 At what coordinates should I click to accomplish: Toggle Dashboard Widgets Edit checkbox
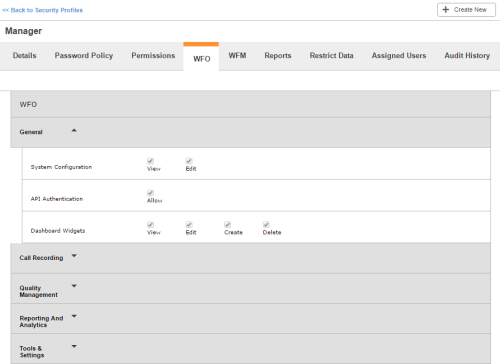189,225
